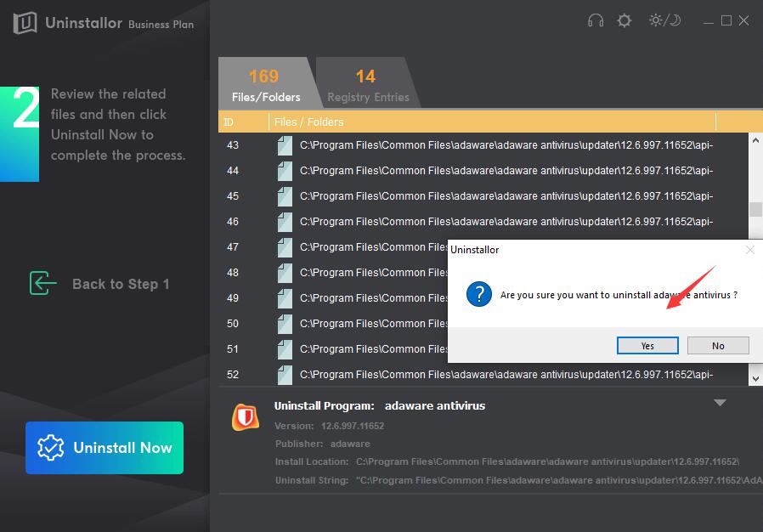Click the Publisher adaware text
This screenshot has height=532, width=763.
coord(323,444)
